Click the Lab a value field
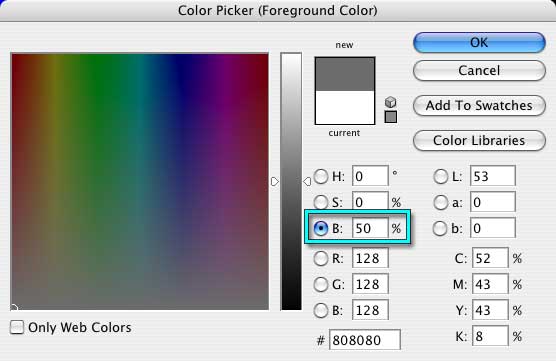The width and height of the screenshot is (556, 361). (x=493, y=202)
